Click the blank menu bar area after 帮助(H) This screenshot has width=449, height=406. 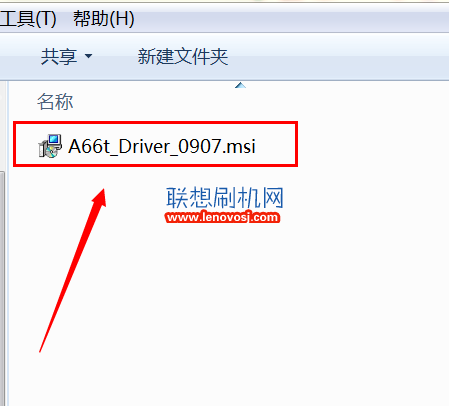pyautogui.click(x=292, y=19)
